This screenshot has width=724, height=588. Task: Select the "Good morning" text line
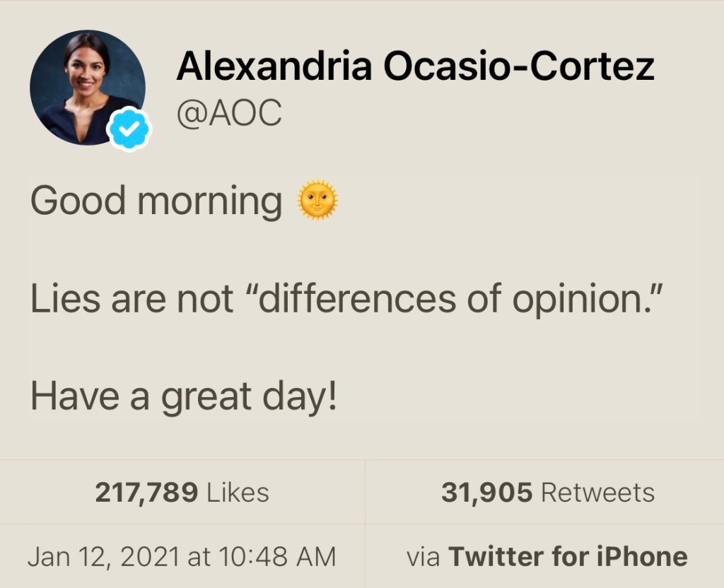pos(156,201)
